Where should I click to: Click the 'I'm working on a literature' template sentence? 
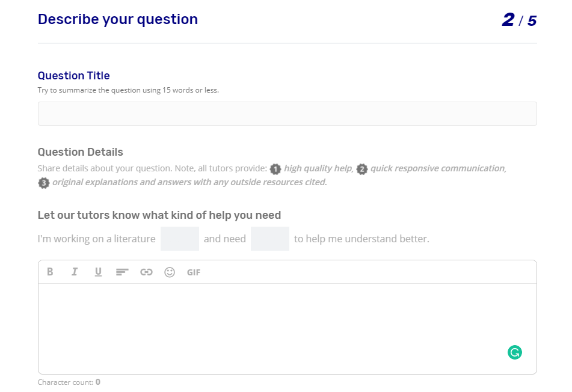(96, 238)
